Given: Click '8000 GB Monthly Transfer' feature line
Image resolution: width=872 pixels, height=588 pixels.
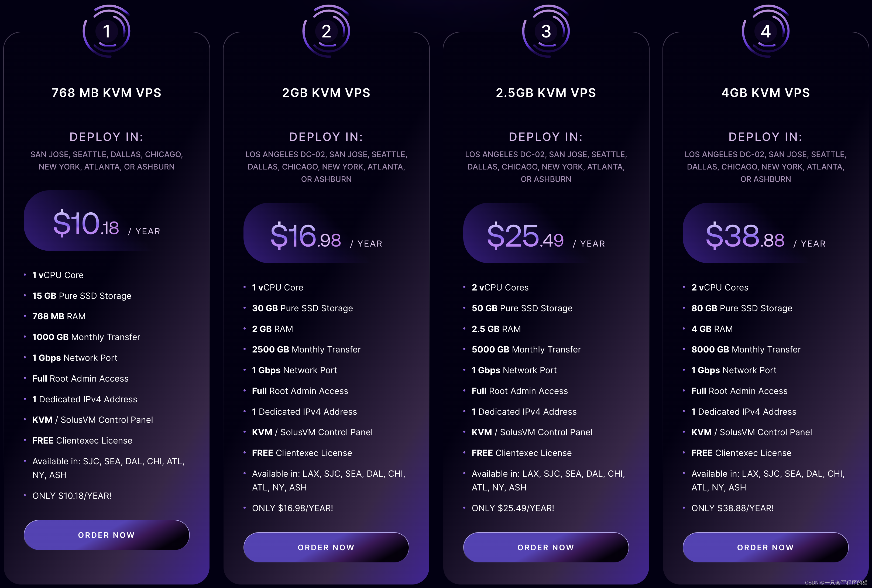Looking at the screenshot, I should [x=746, y=350].
